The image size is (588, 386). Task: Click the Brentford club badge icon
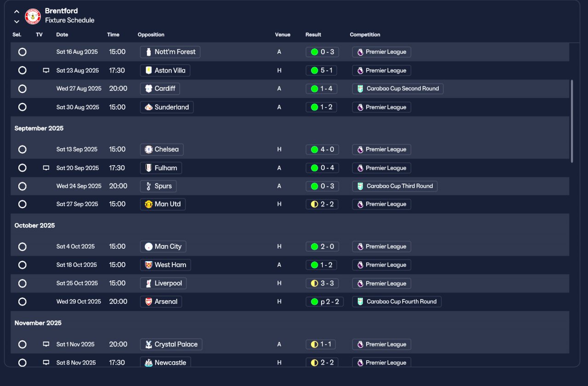pyautogui.click(x=33, y=17)
